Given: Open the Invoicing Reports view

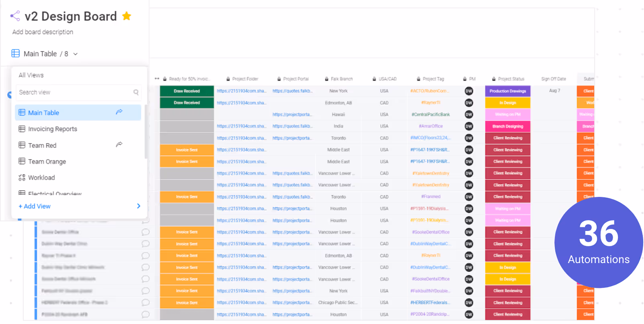Looking at the screenshot, I should coord(52,129).
